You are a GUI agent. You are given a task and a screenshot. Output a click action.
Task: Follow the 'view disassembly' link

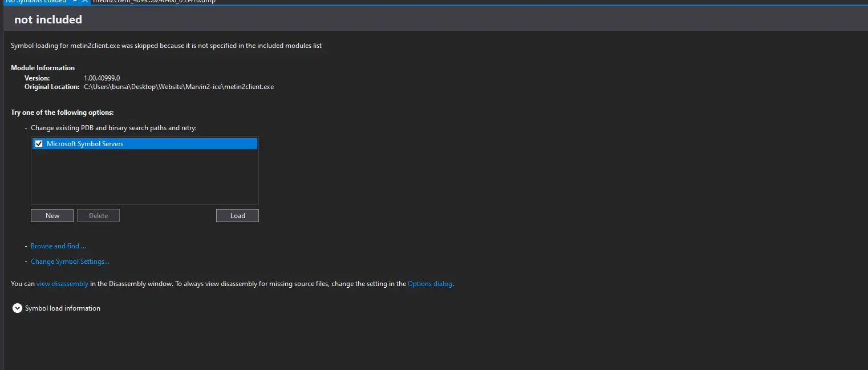coord(62,283)
